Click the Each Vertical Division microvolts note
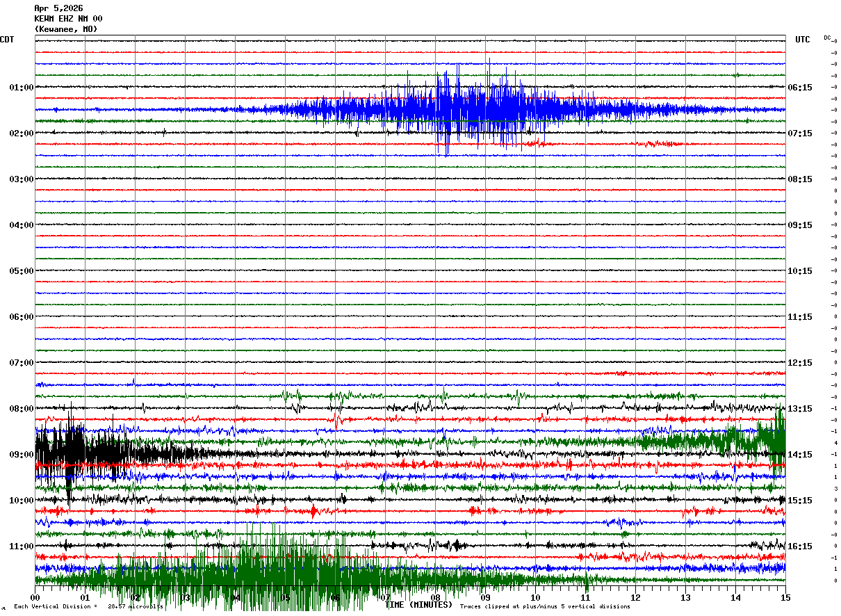841x616 pixels. 89,607
